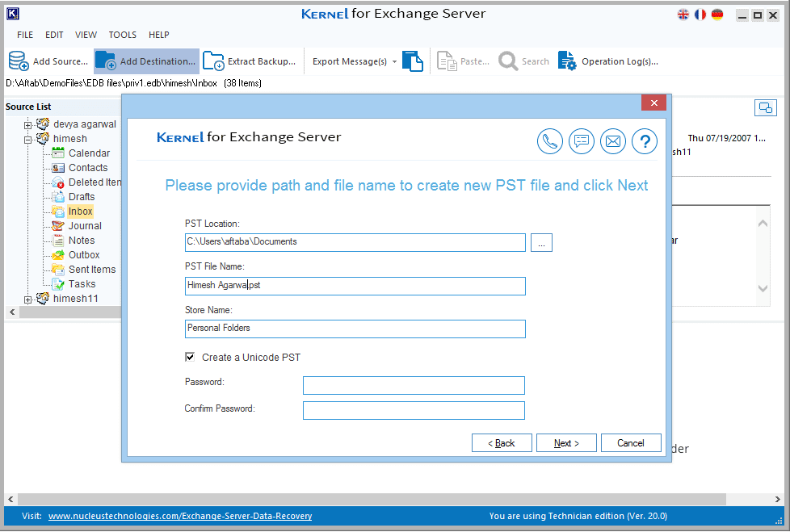The width and height of the screenshot is (790, 532).
Task: Click the PST Location path field
Action: coord(355,243)
